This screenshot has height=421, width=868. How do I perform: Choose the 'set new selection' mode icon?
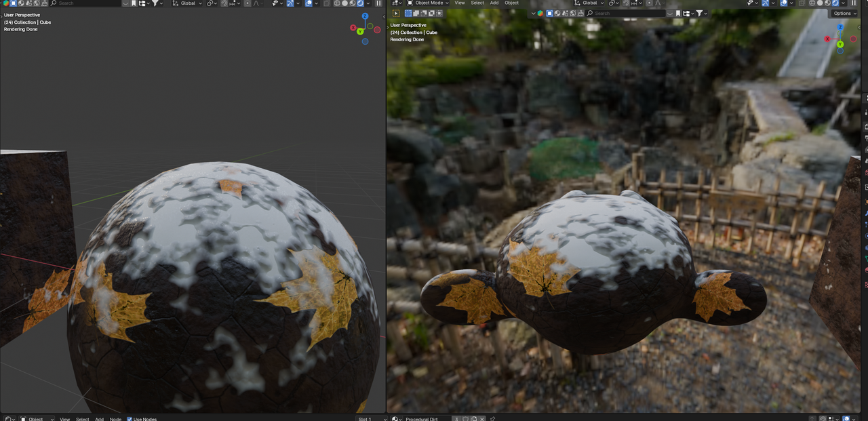[x=408, y=13]
